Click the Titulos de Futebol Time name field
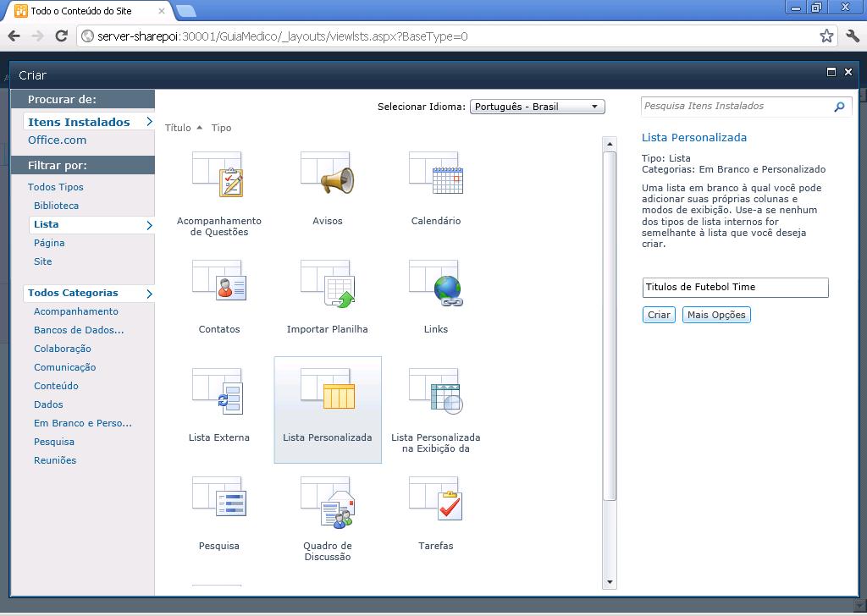This screenshot has height=616, width=867. [735, 287]
